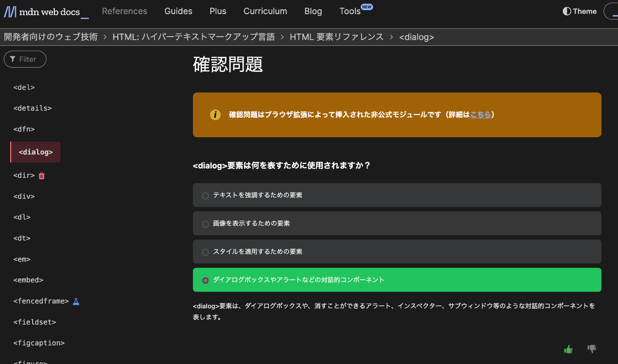This screenshot has height=364, width=618.
Task: Open the <em> sidebar entry
Action: (22, 259)
